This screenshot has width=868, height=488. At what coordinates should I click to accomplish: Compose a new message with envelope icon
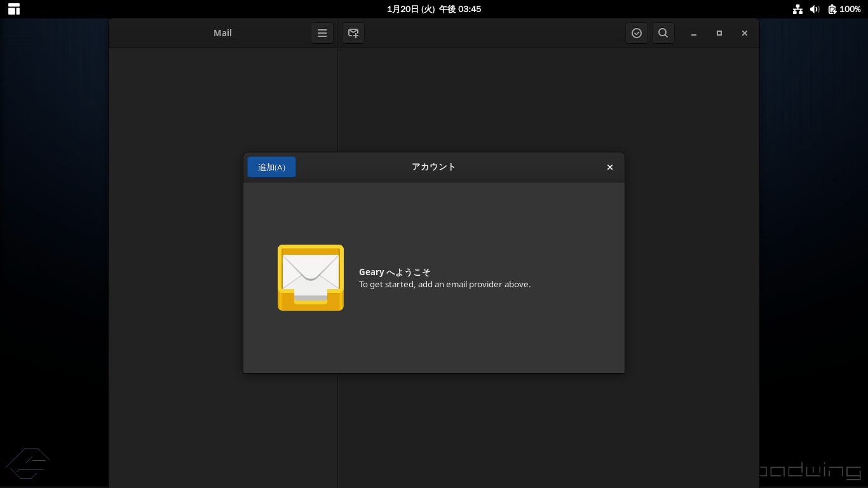point(353,33)
